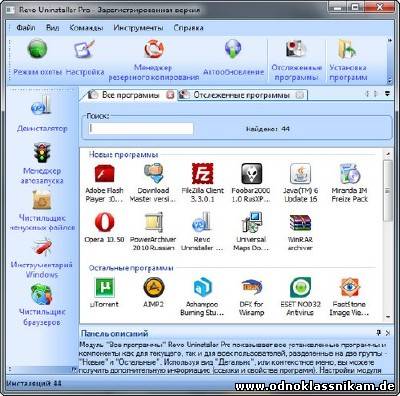Select the FastStone Image Viewer icon
Image resolution: width=400 pixels, height=396 pixels.
349,287
